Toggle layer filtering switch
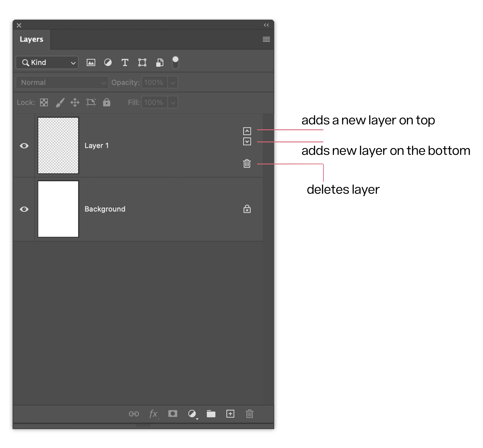The image size is (483, 448). pyautogui.click(x=175, y=63)
